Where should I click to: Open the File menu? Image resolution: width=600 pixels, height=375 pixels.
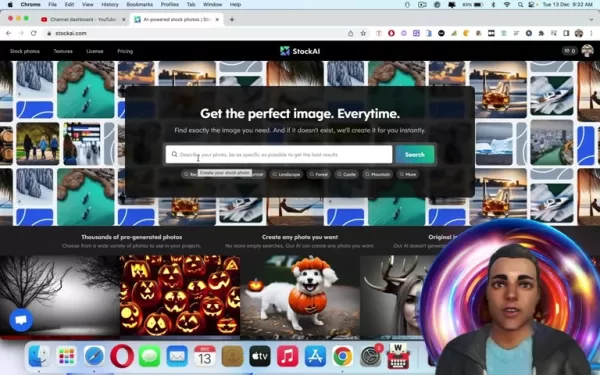click(x=52, y=5)
